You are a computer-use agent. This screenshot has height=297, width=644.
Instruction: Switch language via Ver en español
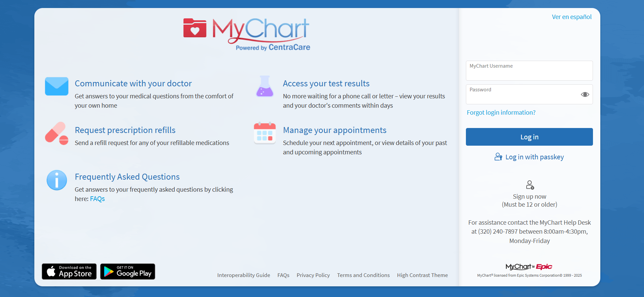(572, 17)
